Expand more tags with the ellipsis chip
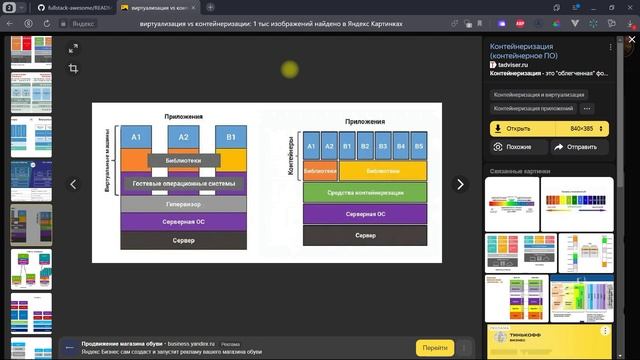640x360 pixels. pyautogui.click(x=587, y=109)
